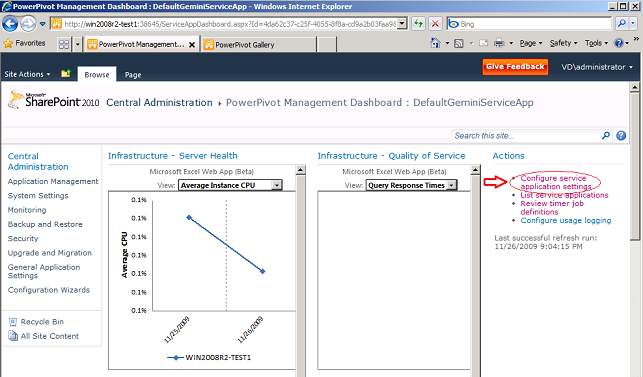Click the Search this site field
This screenshot has width=643, height=377.
tap(526, 136)
